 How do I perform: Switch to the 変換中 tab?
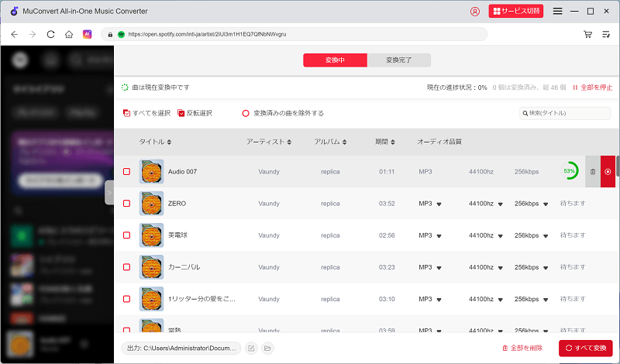pos(336,60)
